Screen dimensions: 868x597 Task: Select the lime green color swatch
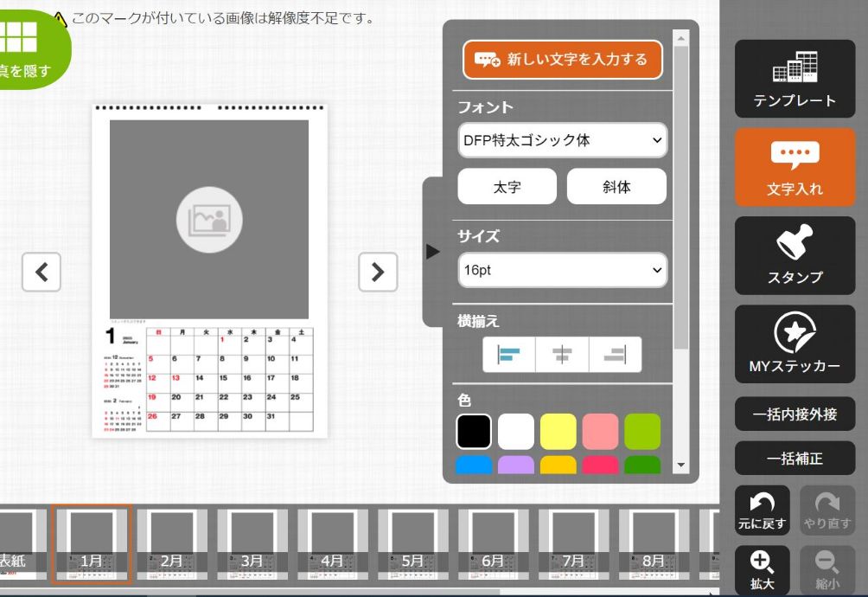(642, 432)
